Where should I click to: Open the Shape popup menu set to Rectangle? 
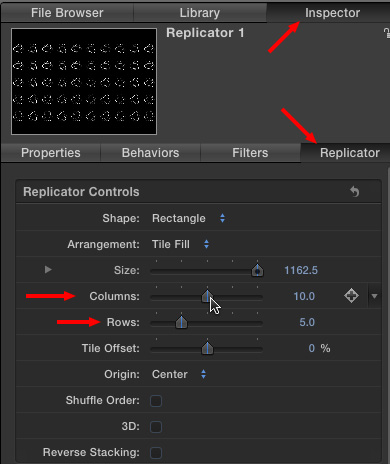(x=189, y=218)
